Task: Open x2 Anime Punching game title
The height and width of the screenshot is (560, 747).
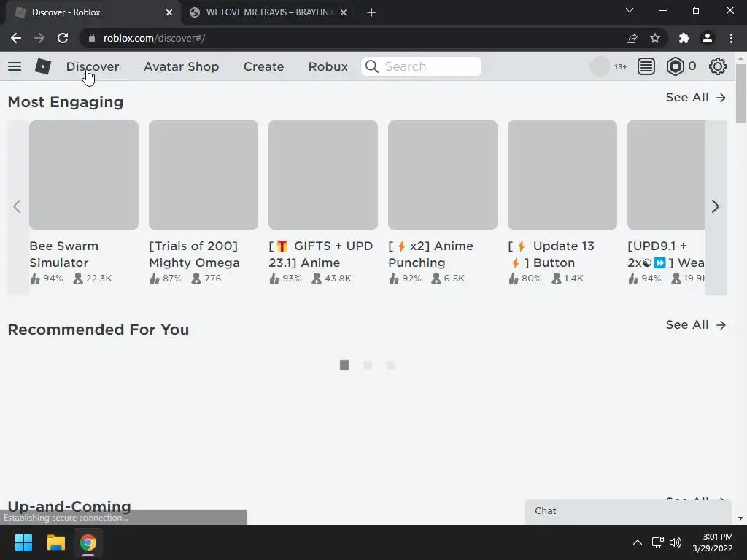Action: tap(430, 254)
